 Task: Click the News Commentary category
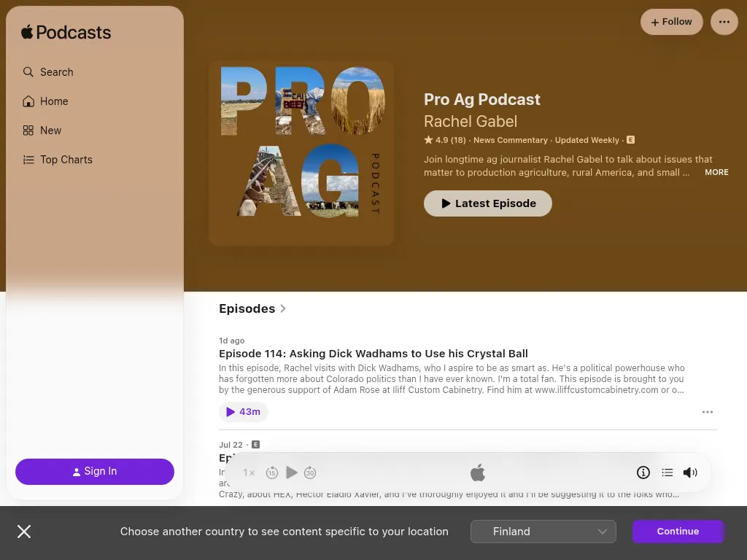(510, 140)
